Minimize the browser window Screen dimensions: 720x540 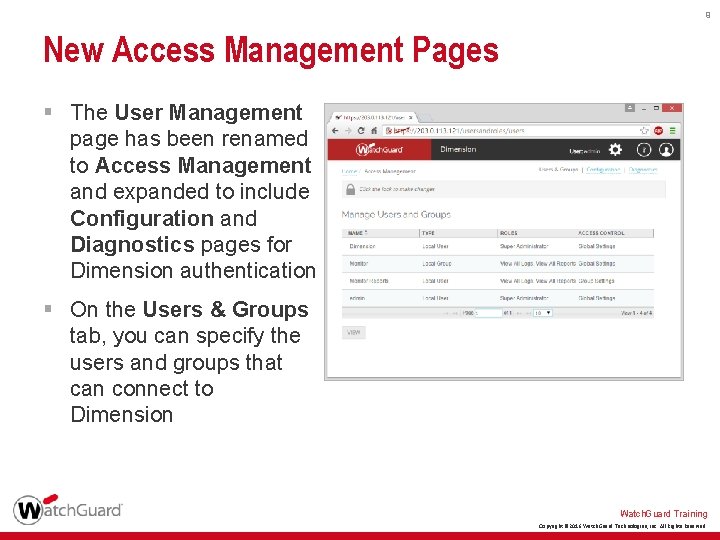[644, 108]
